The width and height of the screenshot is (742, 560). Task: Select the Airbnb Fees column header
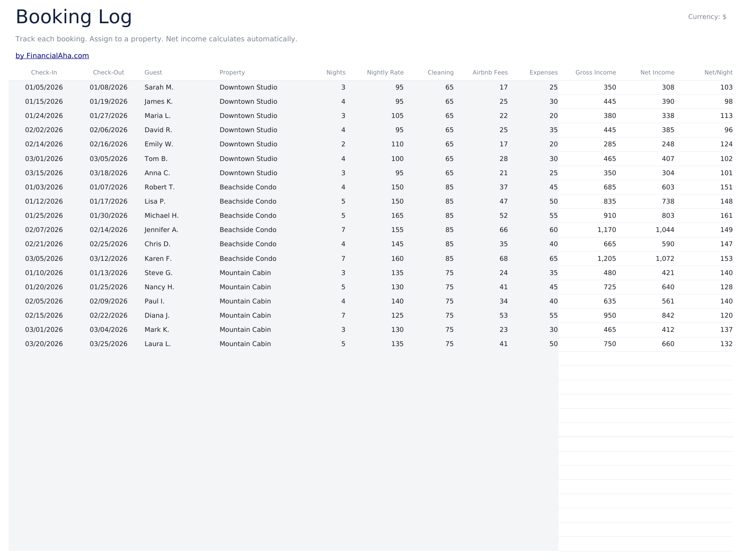click(490, 72)
